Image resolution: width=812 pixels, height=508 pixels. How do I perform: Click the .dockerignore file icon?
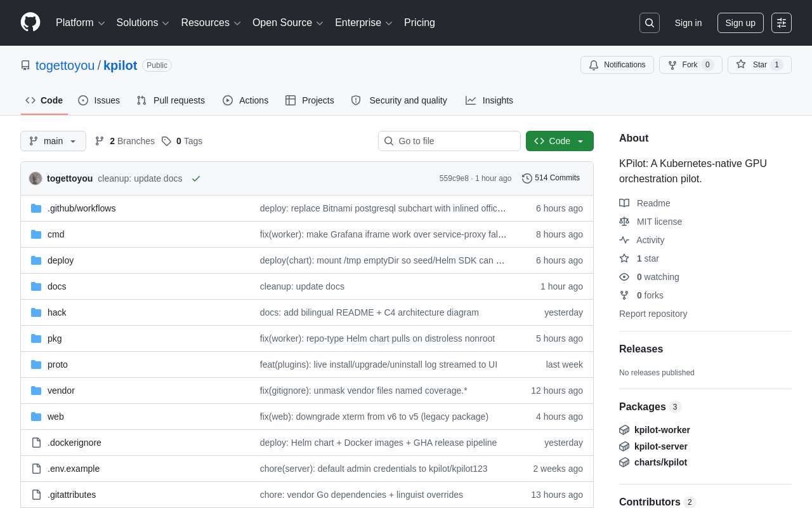tap(36, 443)
